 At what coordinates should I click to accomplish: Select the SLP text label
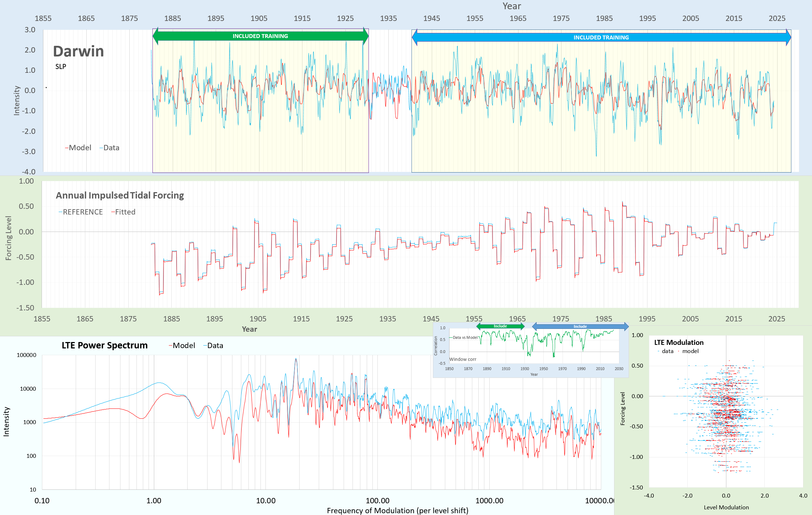[61, 67]
